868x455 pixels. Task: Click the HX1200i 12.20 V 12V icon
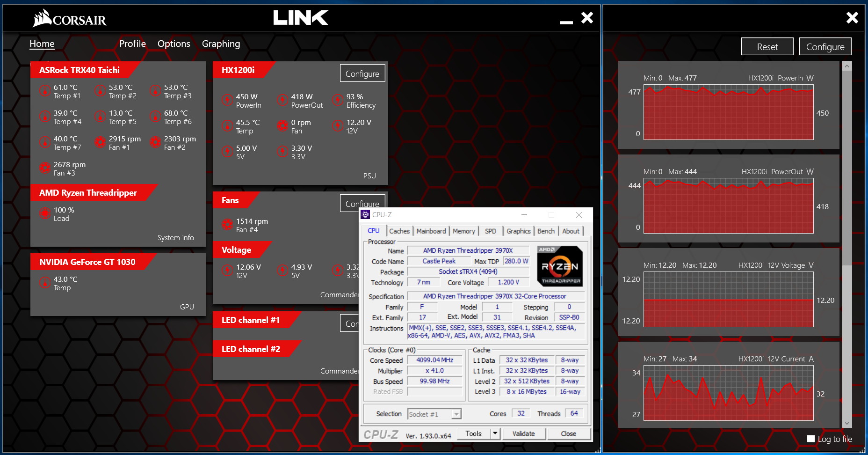338,126
